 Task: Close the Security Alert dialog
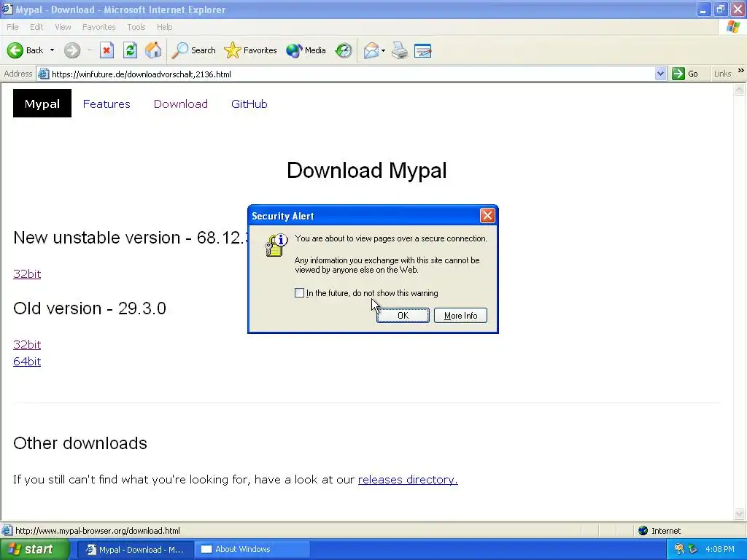pos(487,216)
